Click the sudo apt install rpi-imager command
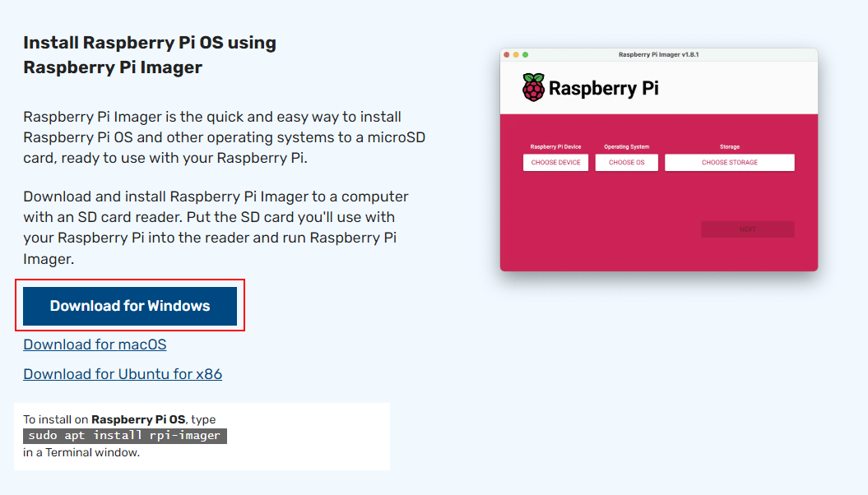 pyautogui.click(x=125, y=436)
